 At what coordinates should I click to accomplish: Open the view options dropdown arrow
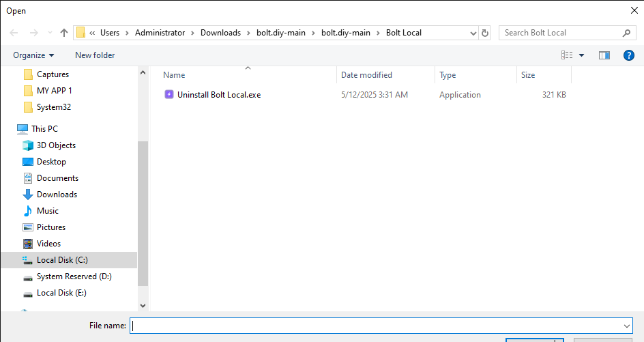coord(581,55)
